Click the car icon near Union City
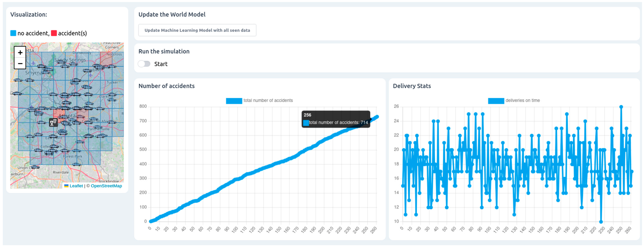 (x=35, y=167)
